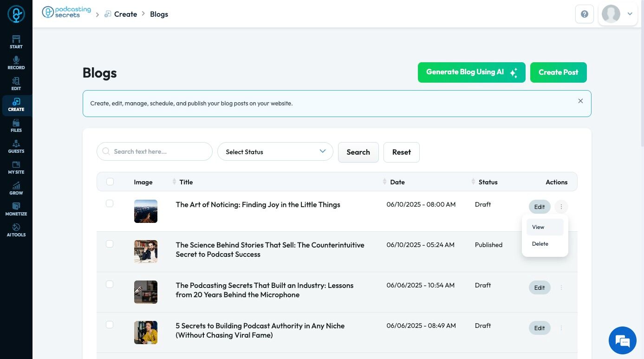Open the Record section in sidebar
Image resolution: width=644 pixels, height=359 pixels.
pyautogui.click(x=16, y=63)
